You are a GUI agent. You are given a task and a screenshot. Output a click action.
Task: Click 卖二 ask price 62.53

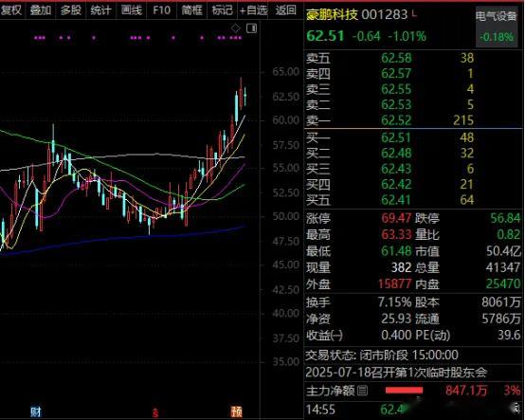(396, 104)
